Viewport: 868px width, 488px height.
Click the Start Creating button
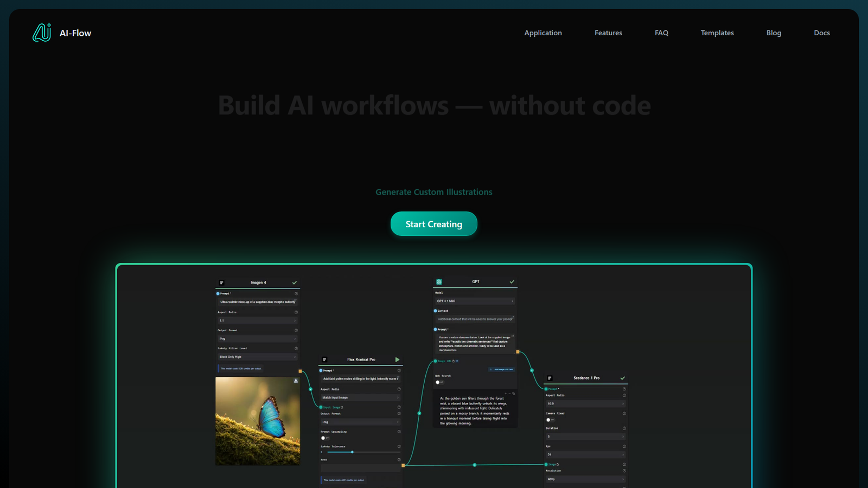pos(433,223)
